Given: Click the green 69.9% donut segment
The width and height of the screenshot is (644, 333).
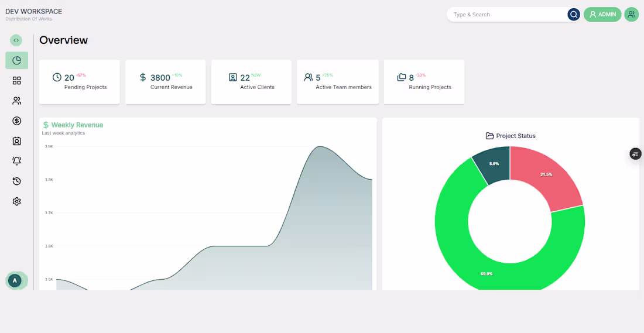Looking at the screenshot, I should pyautogui.click(x=487, y=273).
